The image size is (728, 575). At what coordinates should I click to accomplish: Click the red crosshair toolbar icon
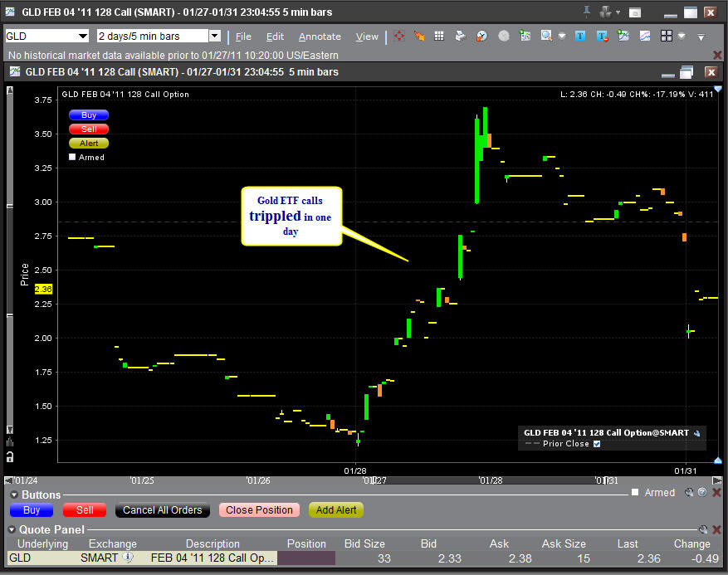pyautogui.click(x=398, y=37)
